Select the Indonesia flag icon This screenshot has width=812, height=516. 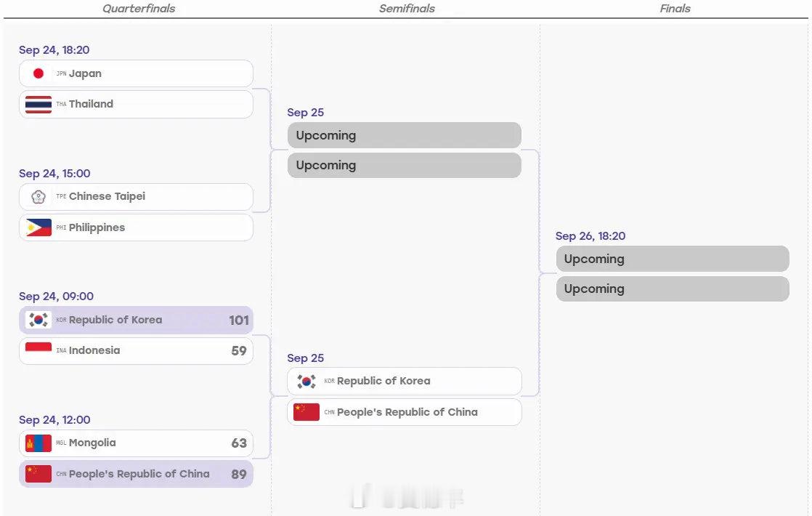38,351
